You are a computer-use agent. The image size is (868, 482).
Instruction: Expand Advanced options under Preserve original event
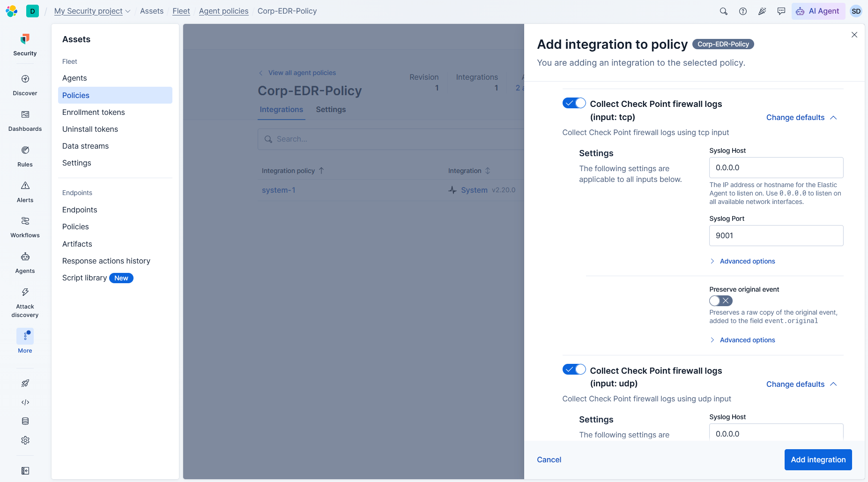(x=743, y=340)
